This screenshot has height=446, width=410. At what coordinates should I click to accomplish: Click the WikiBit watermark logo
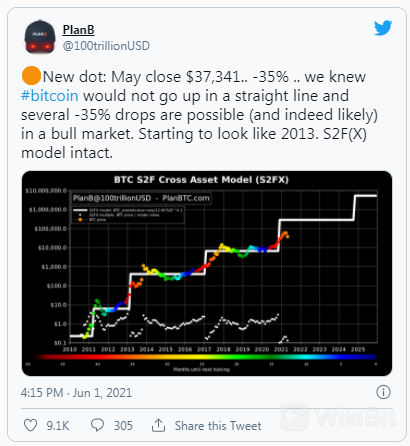coord(339,416)
